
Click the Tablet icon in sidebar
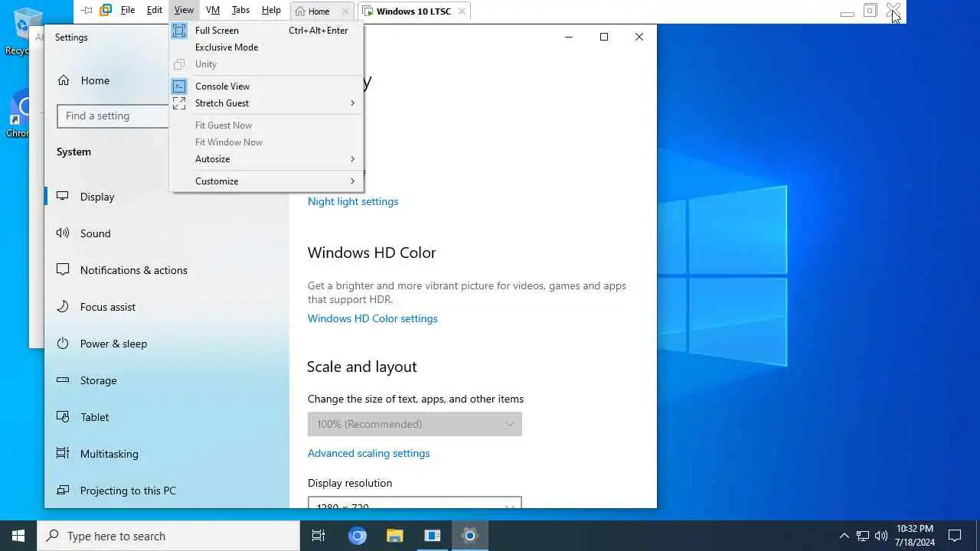point(63,417)
